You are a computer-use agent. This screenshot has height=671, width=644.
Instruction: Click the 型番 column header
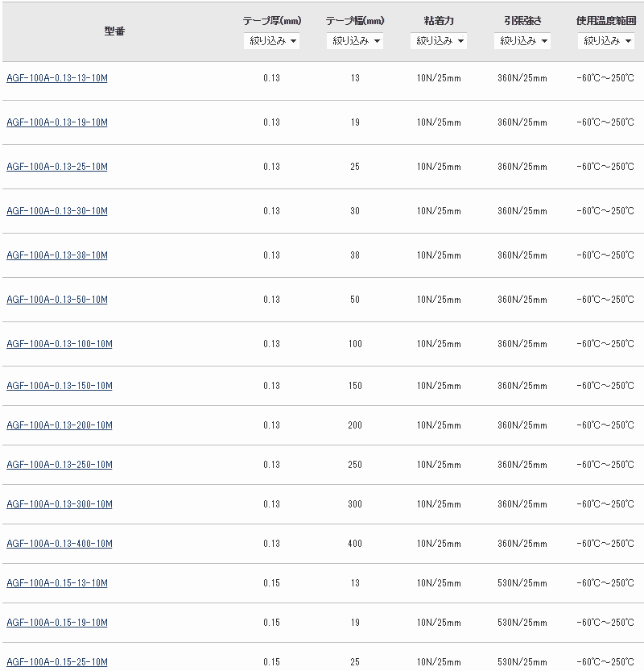[x=114, y=31]
